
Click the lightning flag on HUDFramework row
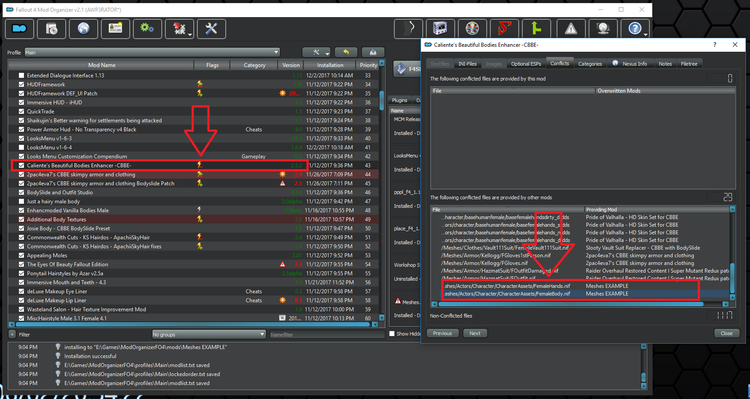[200, 84]
